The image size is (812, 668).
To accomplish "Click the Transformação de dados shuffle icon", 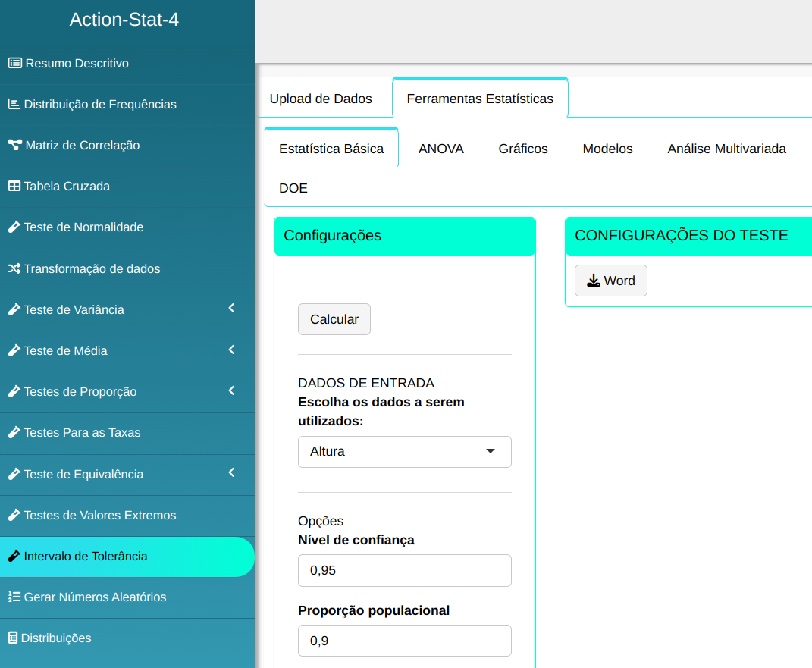I will [x=14, y=269].
